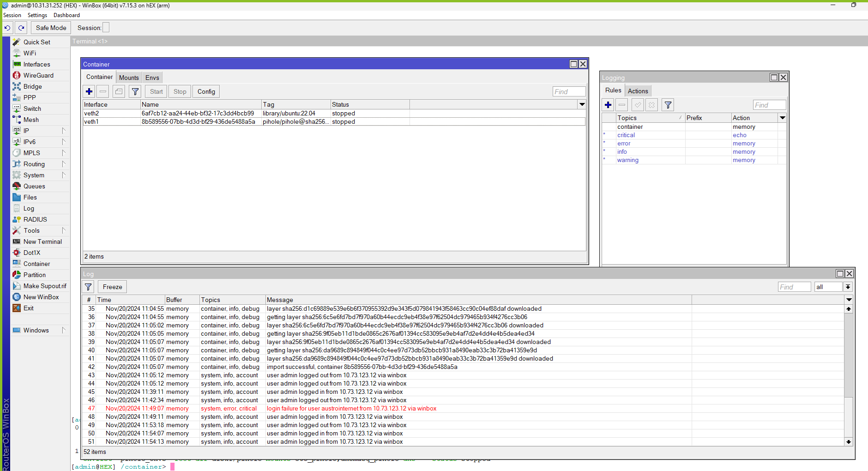Disable the selected logging rule with X icon

(x=651, y=105)
